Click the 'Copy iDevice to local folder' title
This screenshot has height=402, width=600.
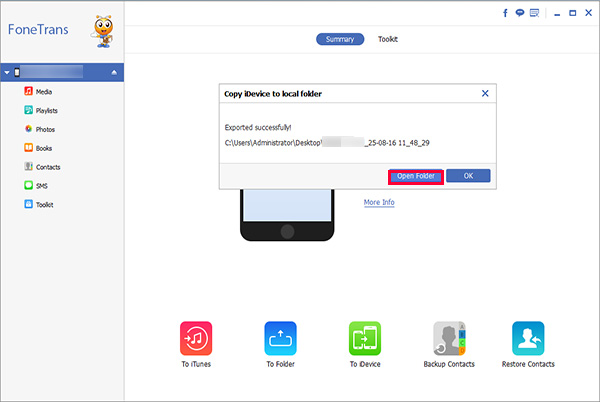click(273, 94)
